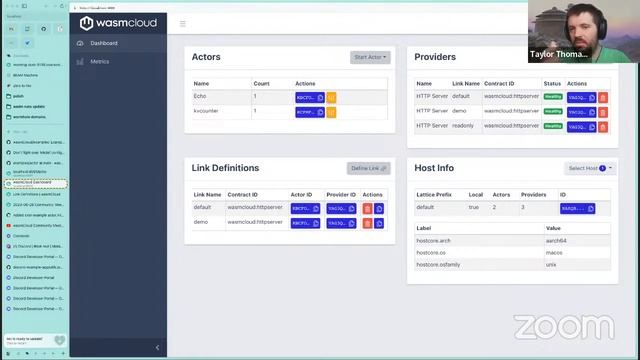Delete the HTTP Server default provider

click(x=603, y=98)
